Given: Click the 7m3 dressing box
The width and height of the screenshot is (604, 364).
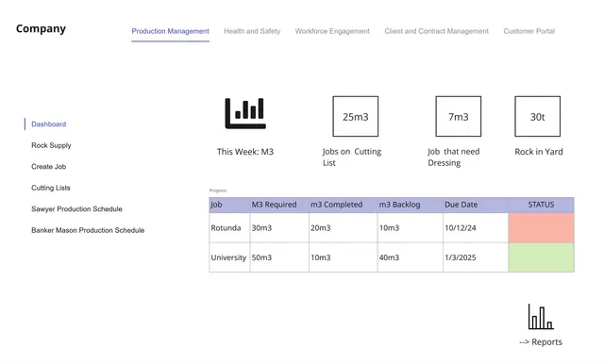Looking at the screenshot, I should tap(459, 117).
